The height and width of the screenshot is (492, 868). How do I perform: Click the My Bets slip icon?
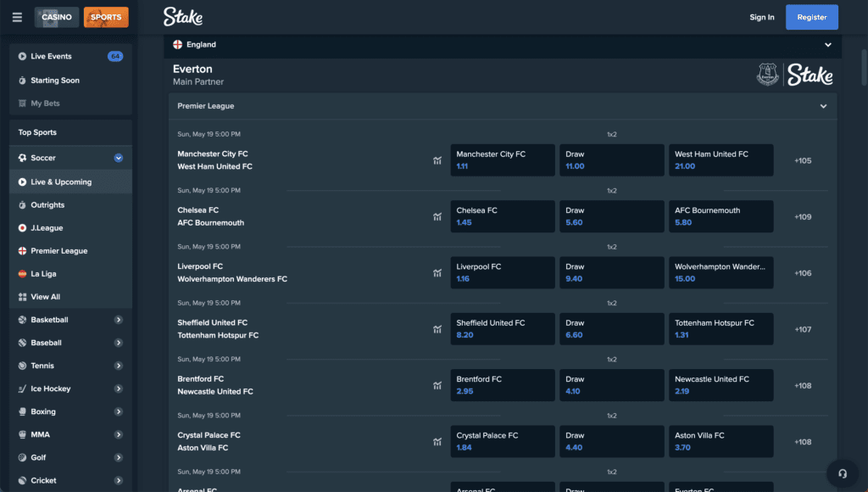(22, 103)
